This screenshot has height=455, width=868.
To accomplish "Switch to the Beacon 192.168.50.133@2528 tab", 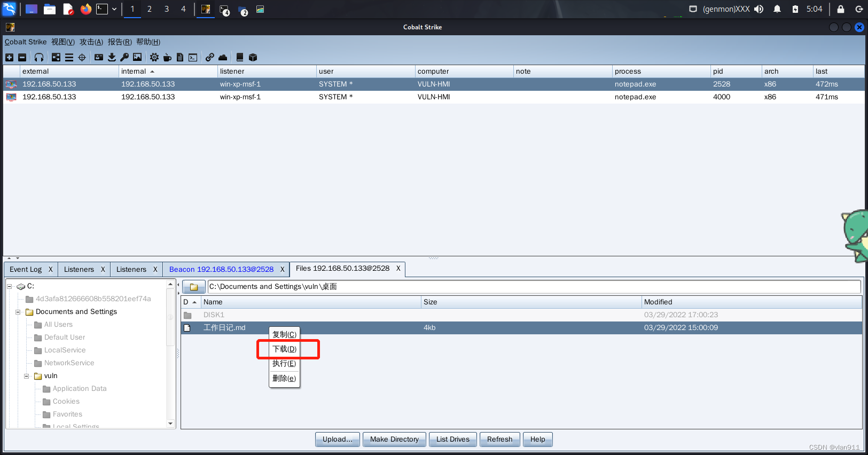I will pyautogui.click(x=221, y=269).
